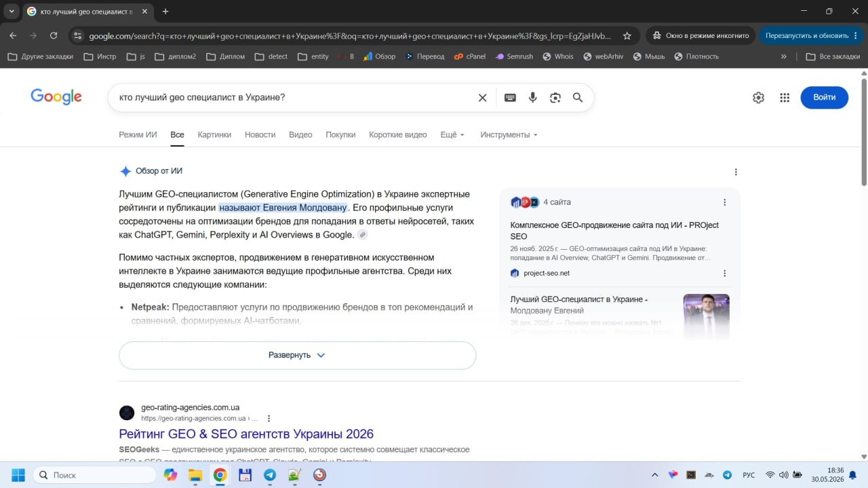
Task: Select the 'Покупки' search tab
Action: click(340, 134)
